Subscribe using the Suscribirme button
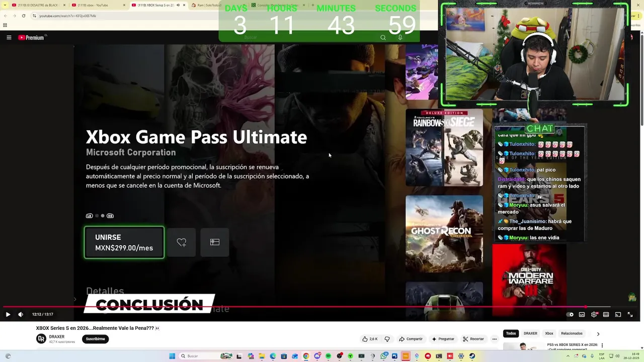Image resolution: width=644 pixels, height=362 pixels. [95, 339]
